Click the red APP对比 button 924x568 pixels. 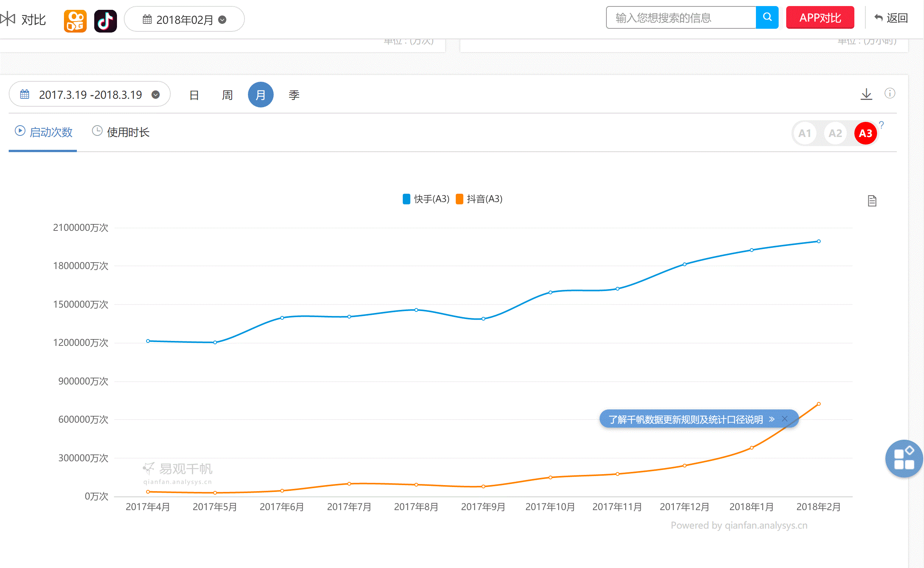tap(820, 18)
